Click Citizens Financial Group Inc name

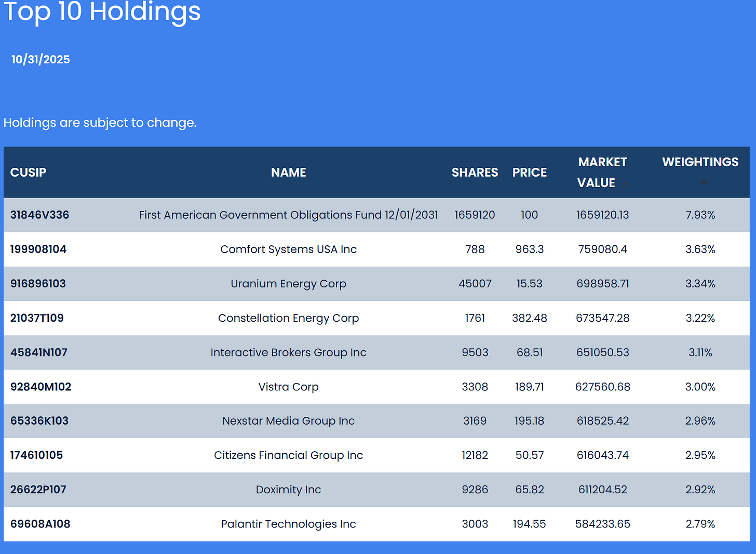[x=289, y=455]
